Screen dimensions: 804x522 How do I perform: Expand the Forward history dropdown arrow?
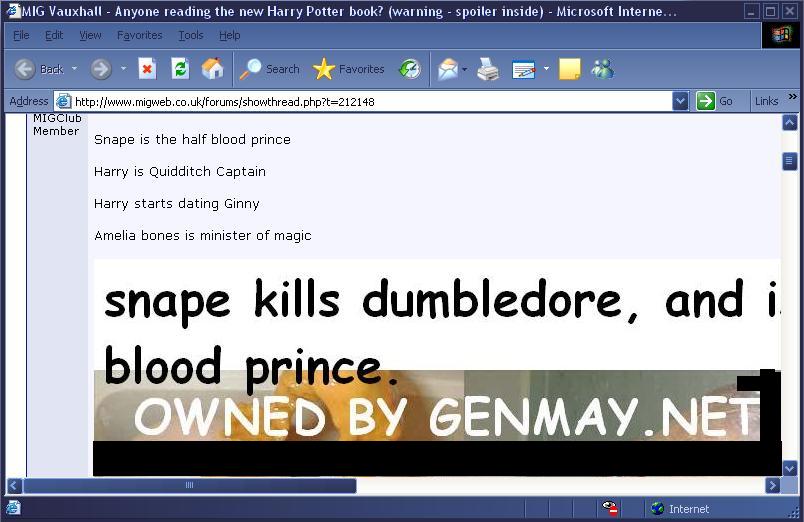123,68
